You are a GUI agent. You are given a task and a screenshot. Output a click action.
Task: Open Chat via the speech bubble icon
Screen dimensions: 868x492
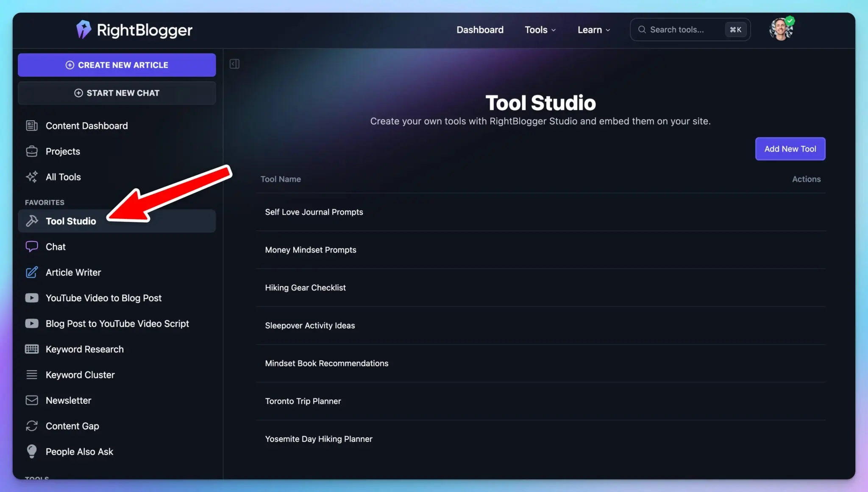click(32, 246)
